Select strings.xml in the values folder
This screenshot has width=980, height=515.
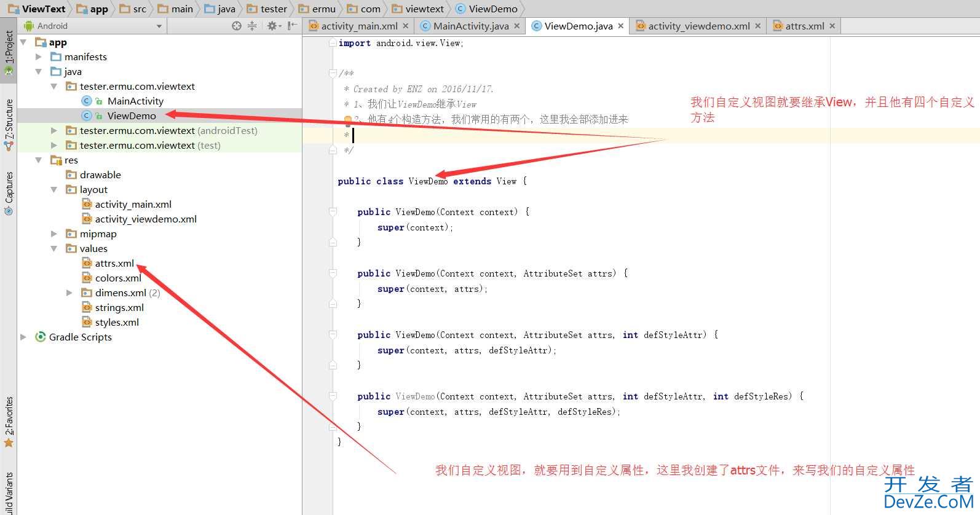119,307
